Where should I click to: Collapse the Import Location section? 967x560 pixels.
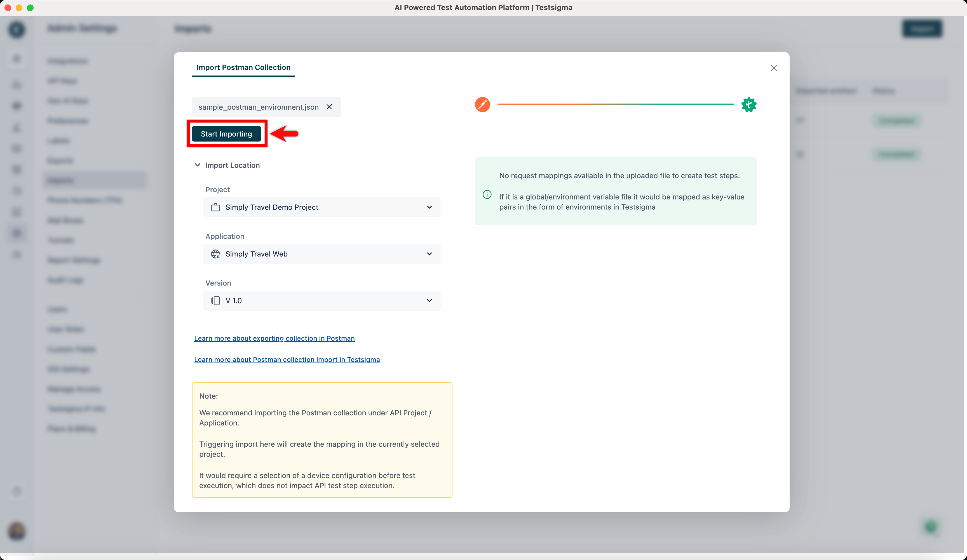198,165
